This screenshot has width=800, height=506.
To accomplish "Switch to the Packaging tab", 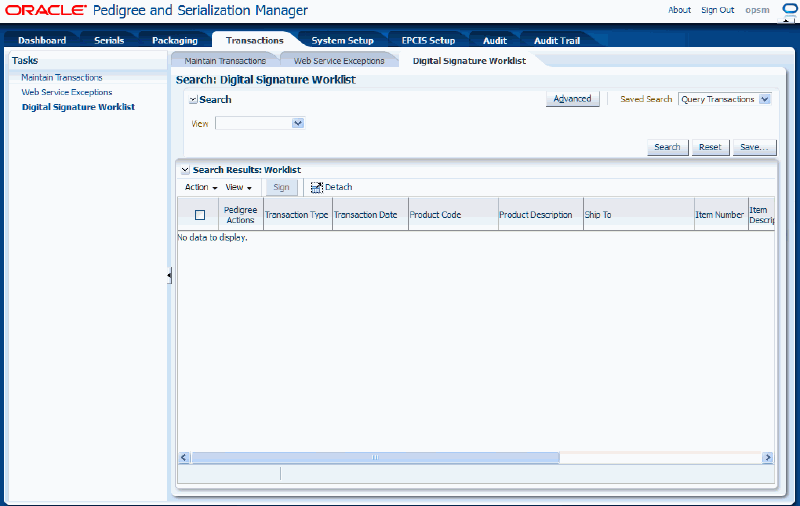I will tap(174, 40).
